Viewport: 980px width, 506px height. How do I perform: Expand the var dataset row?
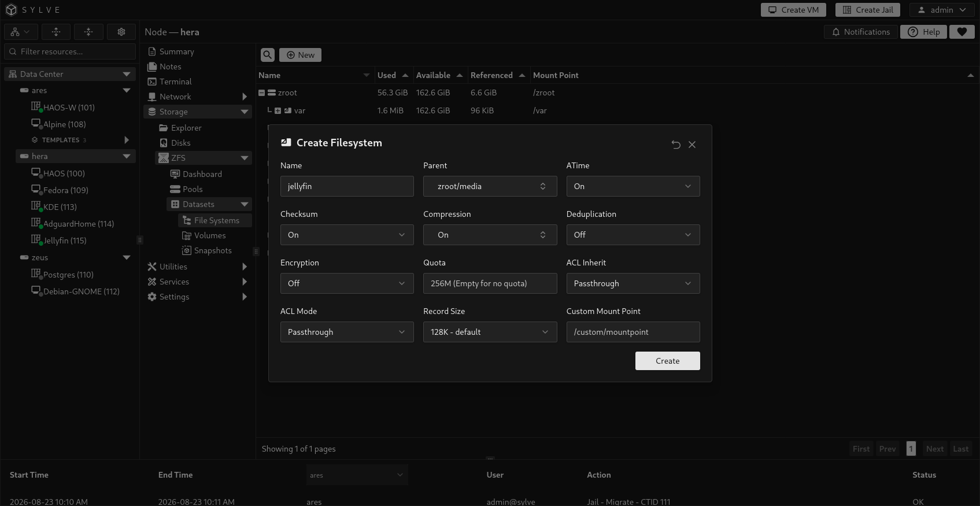point(278,110)
